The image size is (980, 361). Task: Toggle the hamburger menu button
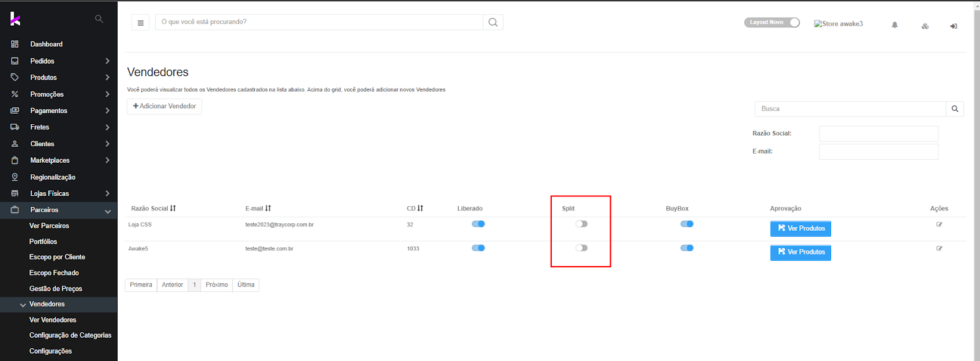coord(140,23)
